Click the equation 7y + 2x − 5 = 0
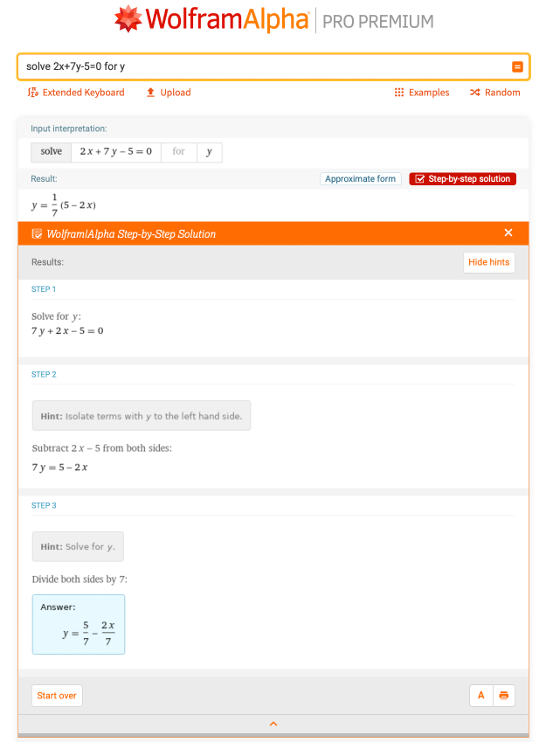The width and height of the screenshot is (553, 756). click(x=67, y=330)
